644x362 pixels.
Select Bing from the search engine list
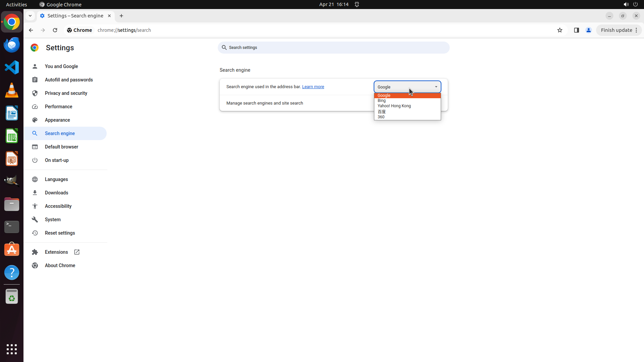point(382,101)
